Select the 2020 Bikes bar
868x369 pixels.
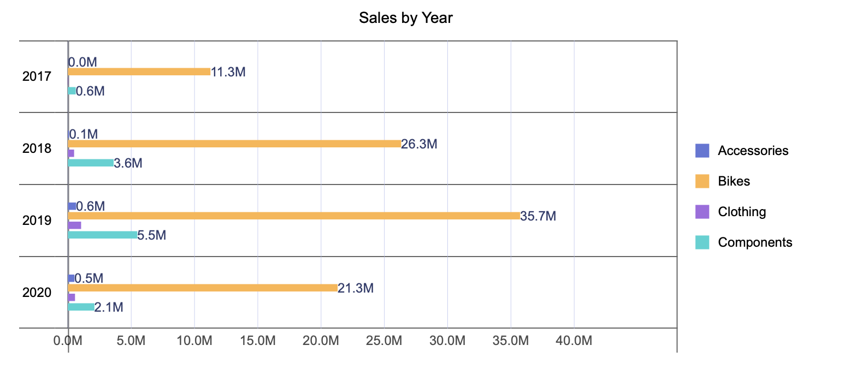point(203,288)
